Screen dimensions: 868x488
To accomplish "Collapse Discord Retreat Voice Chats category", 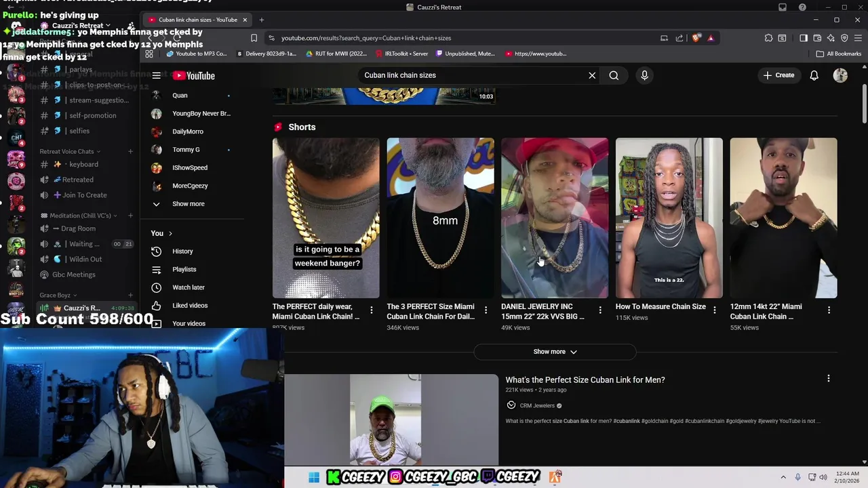I will point(70,152).
